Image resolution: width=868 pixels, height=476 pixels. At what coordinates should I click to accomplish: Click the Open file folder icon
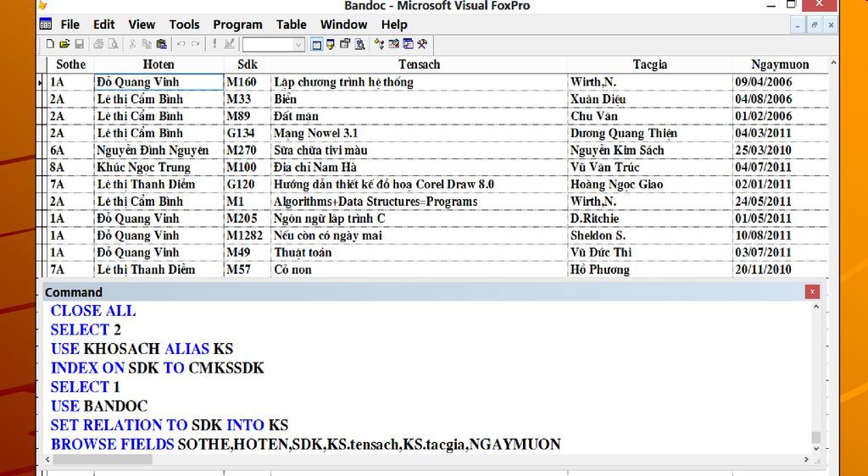pyautogui.click(x=64, y=44)
